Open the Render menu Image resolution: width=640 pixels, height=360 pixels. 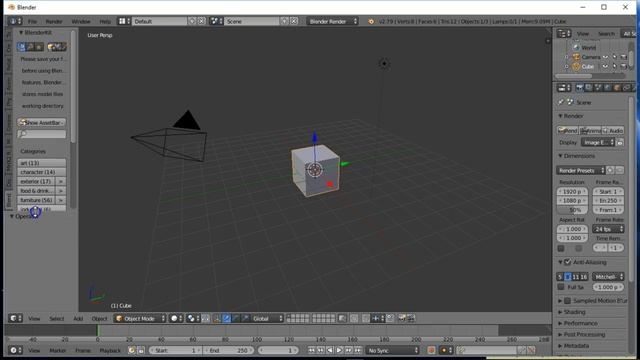[54, 21]
